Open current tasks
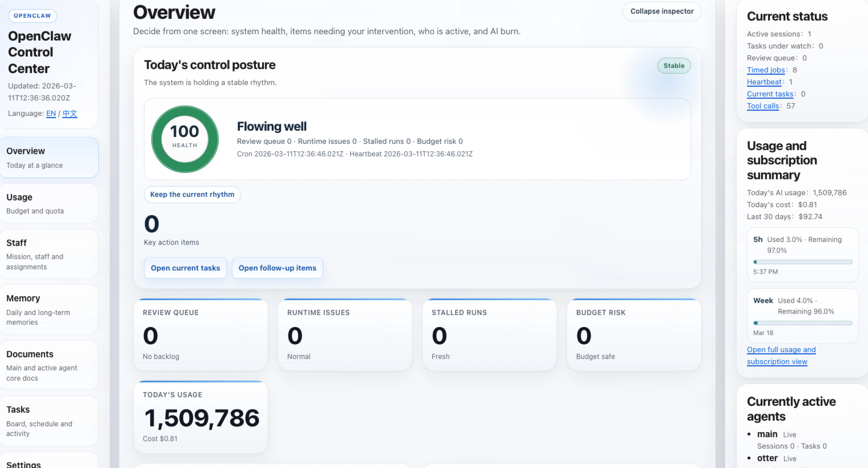This screenshot has width=868, height=468. pyautogui.click(x=185, y=268)
